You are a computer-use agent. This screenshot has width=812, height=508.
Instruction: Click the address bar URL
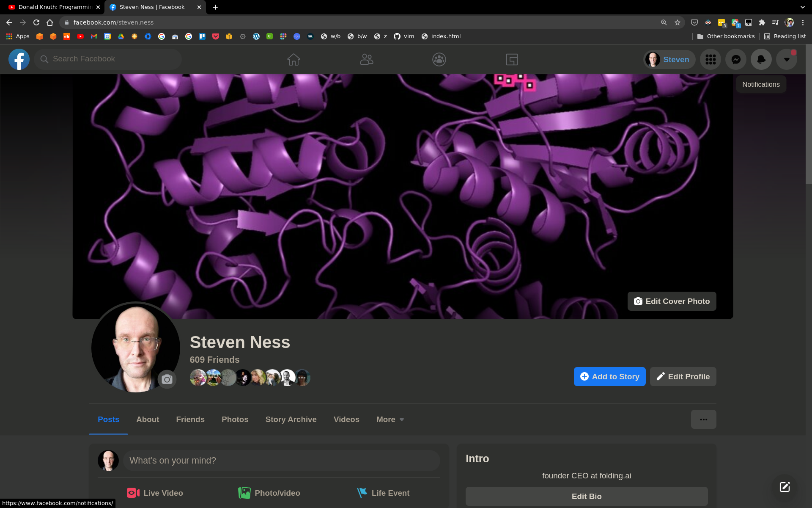(113, 22)
